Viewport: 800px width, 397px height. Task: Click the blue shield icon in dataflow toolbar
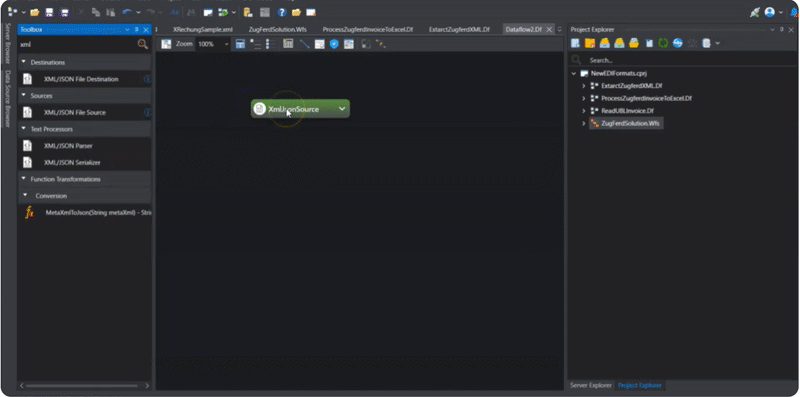click(334, 44)
